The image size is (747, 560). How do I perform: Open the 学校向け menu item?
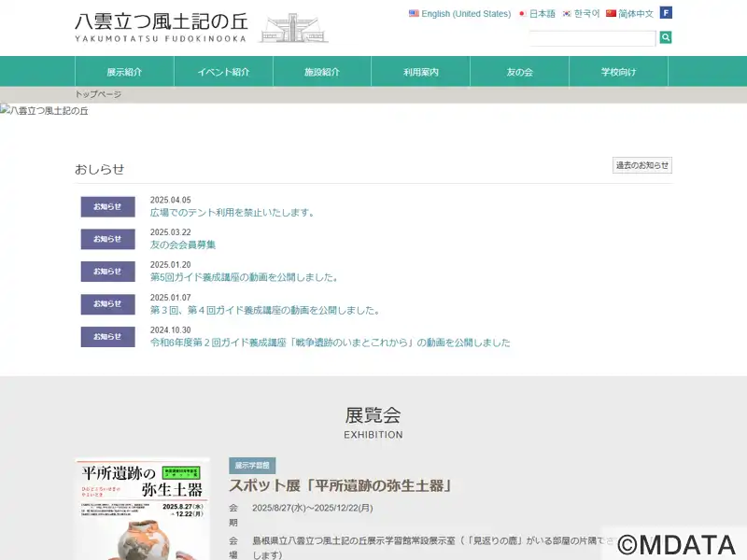point(618,72)
